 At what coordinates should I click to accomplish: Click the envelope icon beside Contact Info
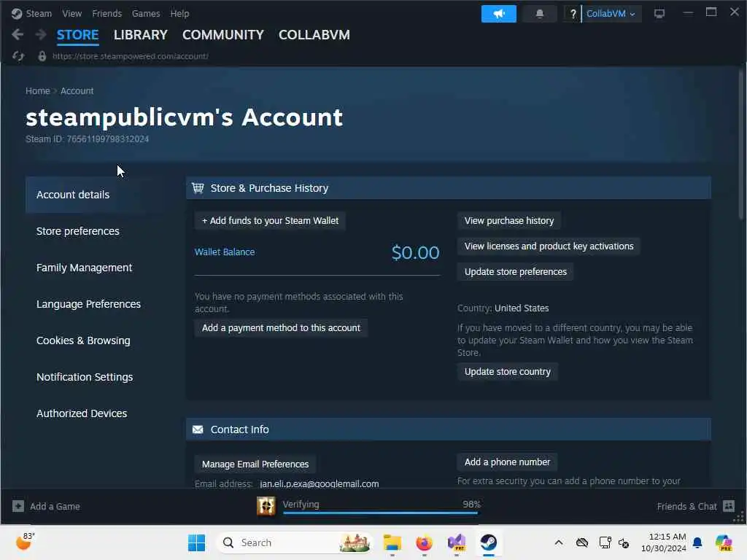[198, 429]
